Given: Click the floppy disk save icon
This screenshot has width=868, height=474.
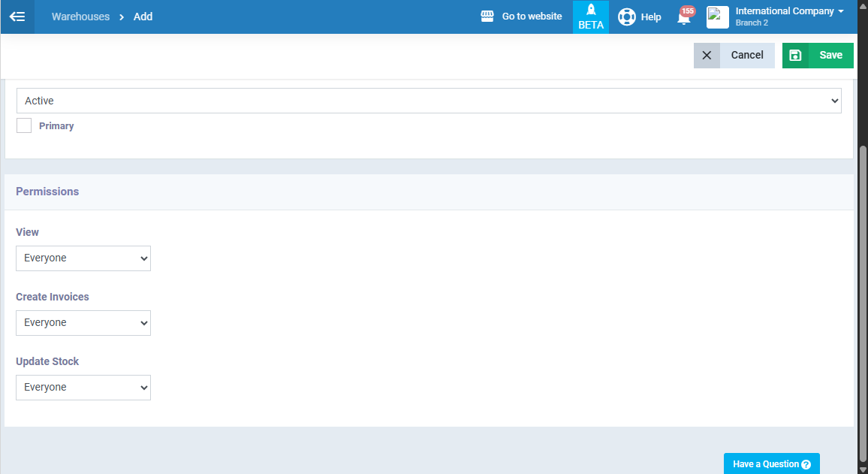Looking at the screenshot, I should pyautogui.click(x=795, y=56).
